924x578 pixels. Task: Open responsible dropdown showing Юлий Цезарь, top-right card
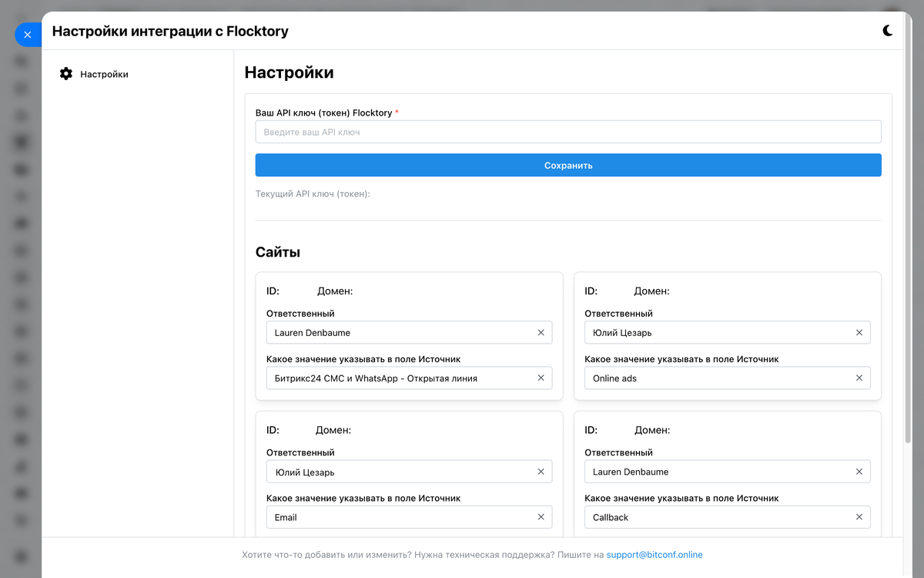coord(716,333)
